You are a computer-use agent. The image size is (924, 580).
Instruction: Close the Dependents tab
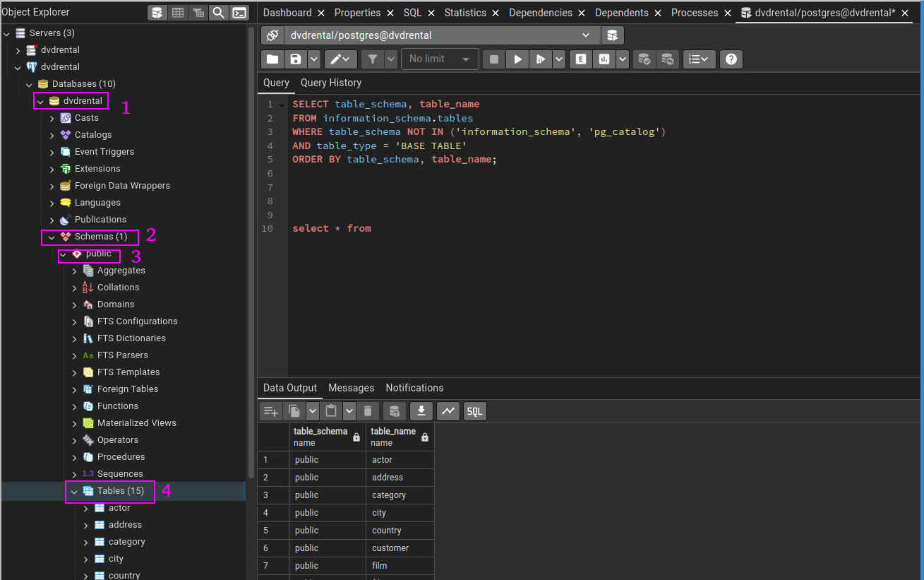point(658,13)
